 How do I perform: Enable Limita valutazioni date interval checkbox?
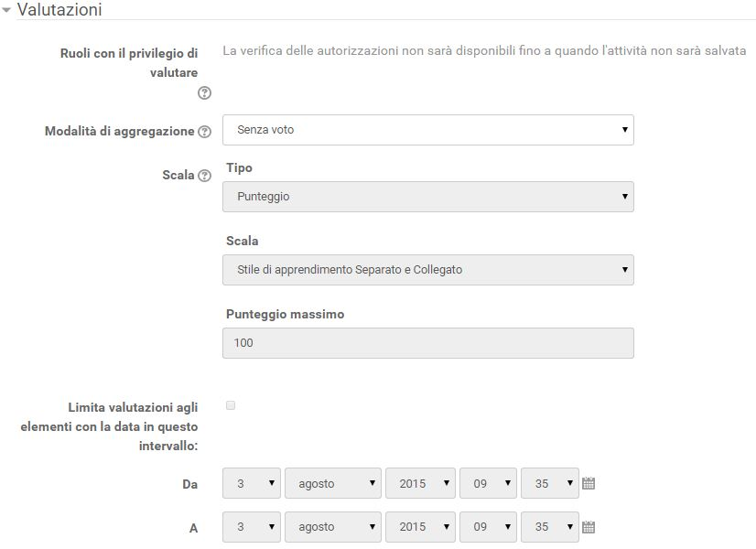pyautogui.click(x=231, y=405)
